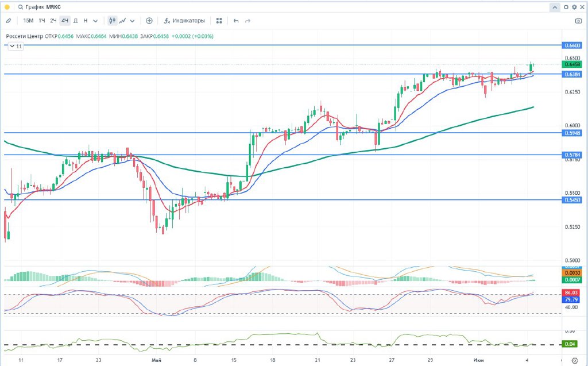Open chart layout grid icon

pos(219,21)
